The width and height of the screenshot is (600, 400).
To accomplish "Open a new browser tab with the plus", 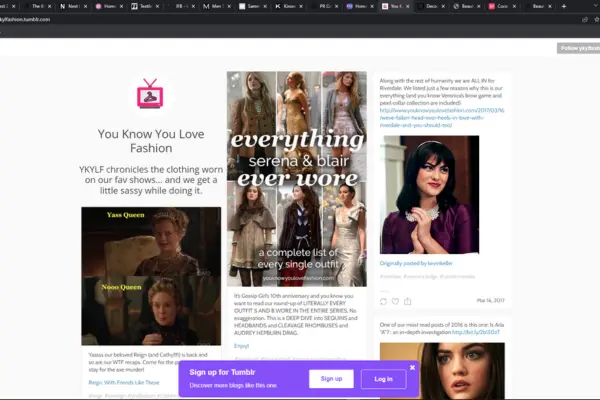I will pos(564,6).
